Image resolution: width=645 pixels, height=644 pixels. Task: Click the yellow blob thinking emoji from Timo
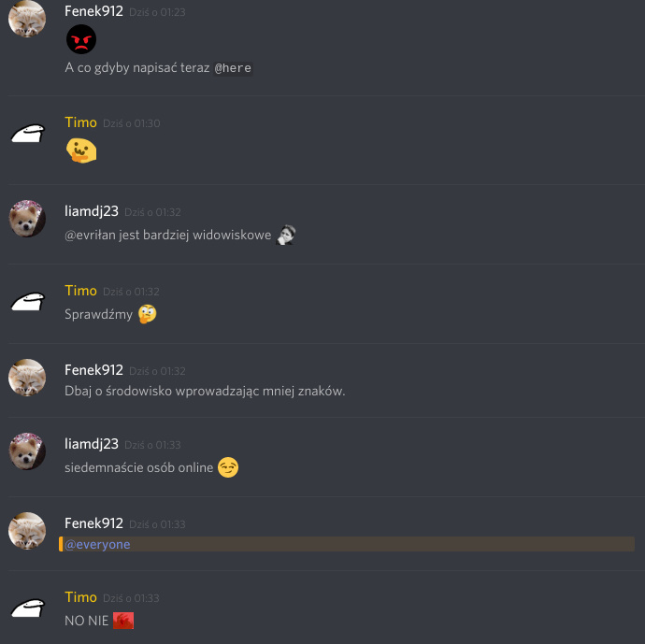pos(81,150)
